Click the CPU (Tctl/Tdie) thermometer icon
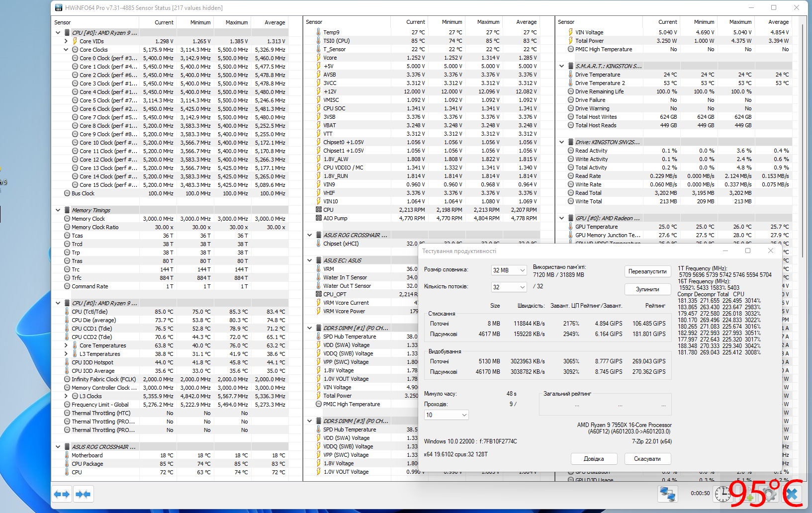 pos(67,312)
